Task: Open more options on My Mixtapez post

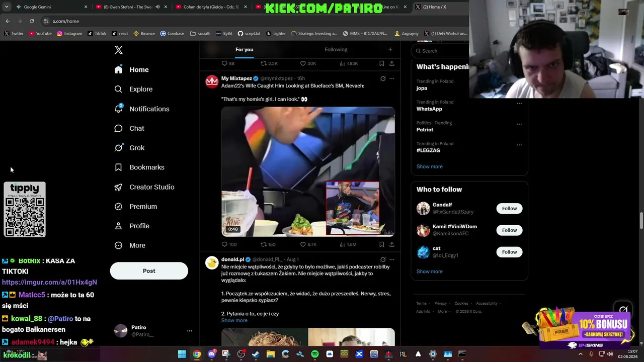Action: point(392,78)
